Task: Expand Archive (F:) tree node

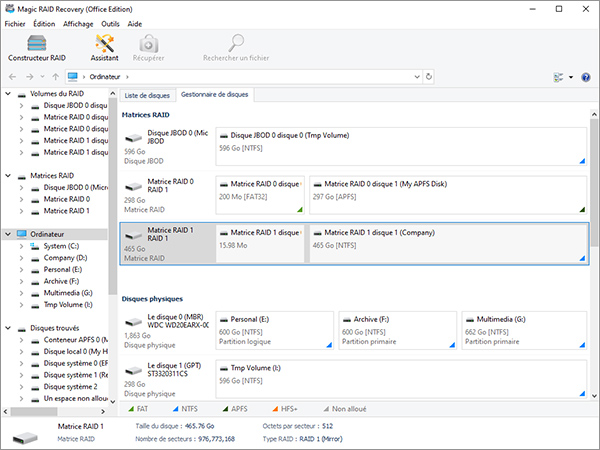Action: click(21, 281)
